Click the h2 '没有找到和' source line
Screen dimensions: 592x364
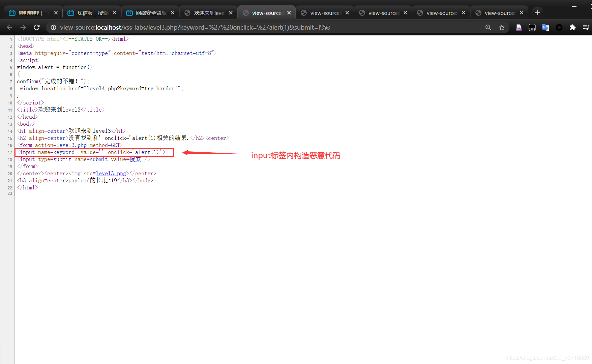pos(123,138)
